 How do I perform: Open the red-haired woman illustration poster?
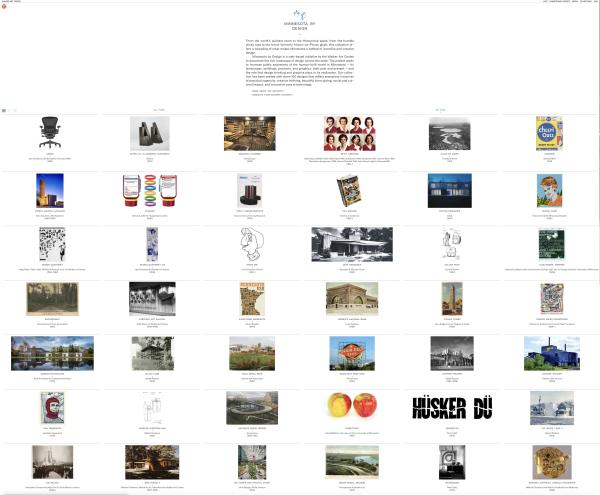pyautogui.click(x=549, y=191)
